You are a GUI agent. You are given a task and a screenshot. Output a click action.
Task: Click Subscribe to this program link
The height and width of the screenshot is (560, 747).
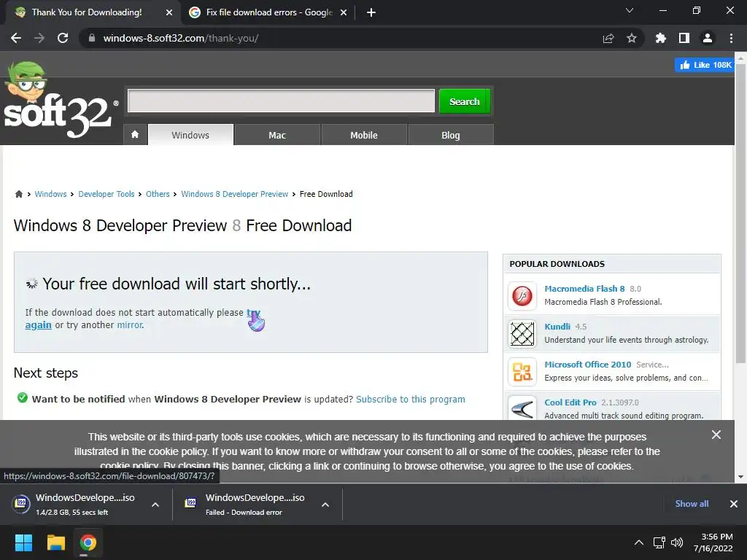coord(410,399)
